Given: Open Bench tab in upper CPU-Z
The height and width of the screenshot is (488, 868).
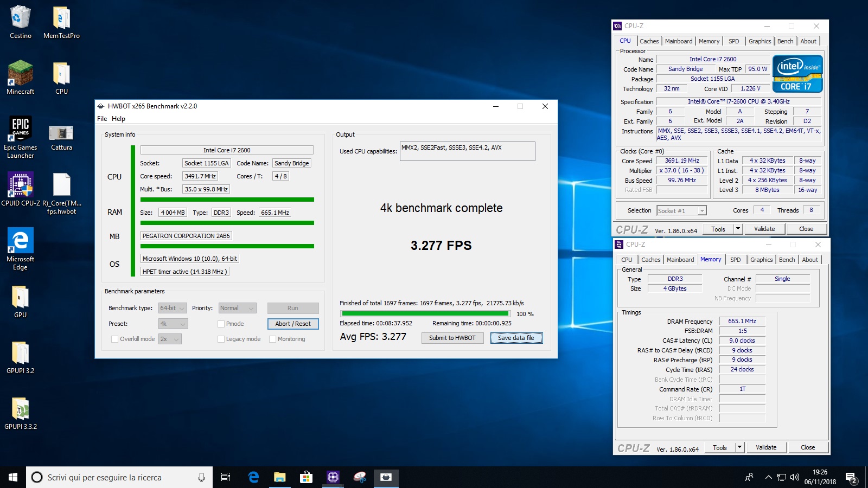Looking at the screenshot, I should point(785,41).
